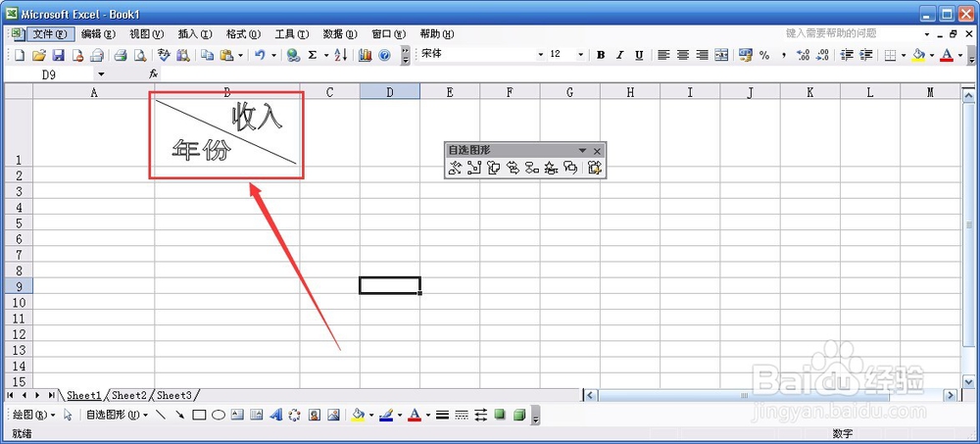The image size is (980, 444).
Task: Open the 插入 menu
Action: (195, 33)
